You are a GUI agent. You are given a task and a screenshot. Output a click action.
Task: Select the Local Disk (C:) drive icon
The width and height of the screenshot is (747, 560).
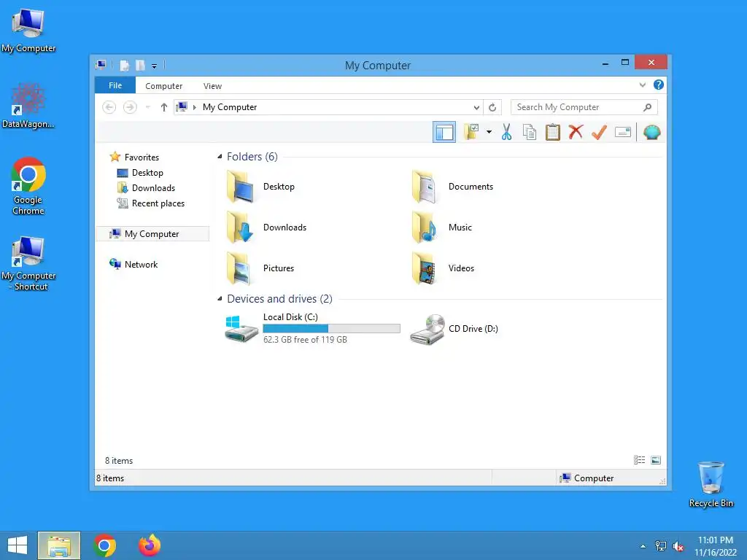241,329
